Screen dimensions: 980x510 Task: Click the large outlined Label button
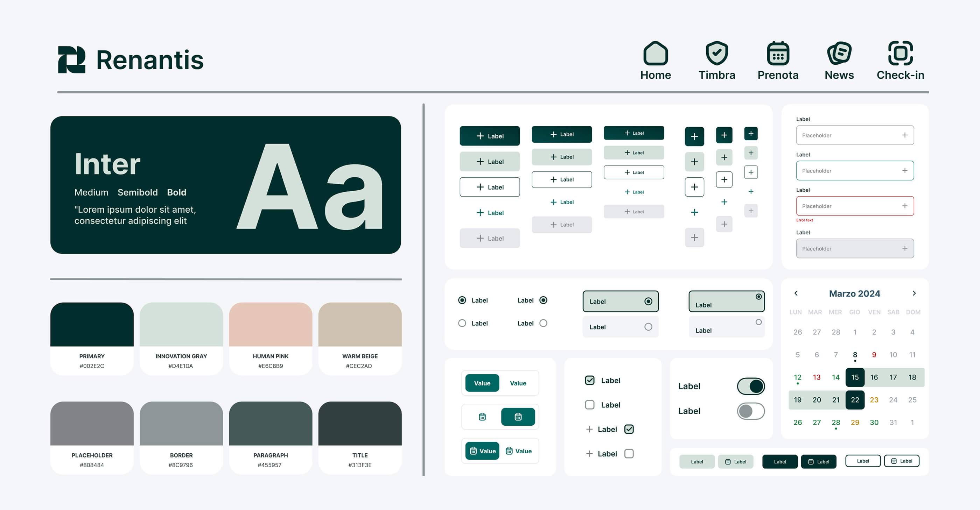[490, 187]
